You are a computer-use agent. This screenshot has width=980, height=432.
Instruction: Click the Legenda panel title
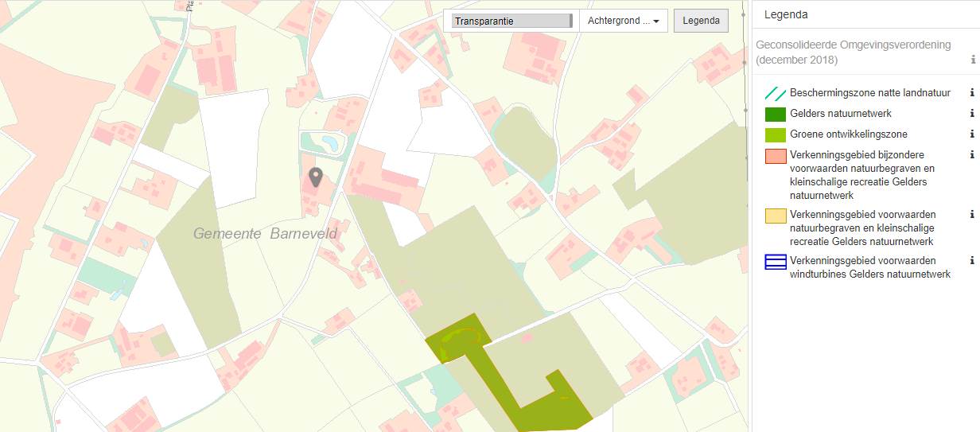tap(786, 14)
